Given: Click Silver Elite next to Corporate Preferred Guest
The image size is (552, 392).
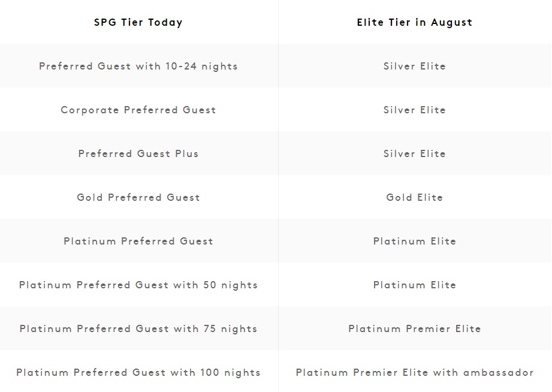Looking at the screenshot, I should [415, 110].
